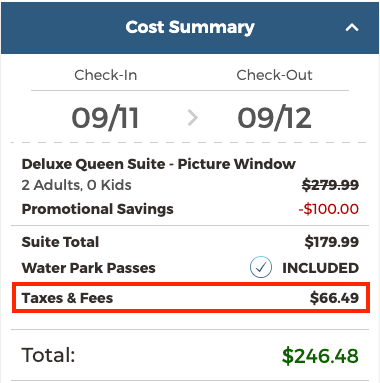Select the Check-Out label
The height and width of the screenshot is (383, 380).
274,75
